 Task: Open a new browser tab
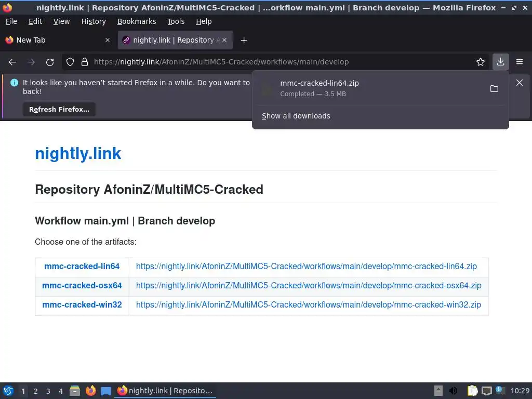click(244, 41)
